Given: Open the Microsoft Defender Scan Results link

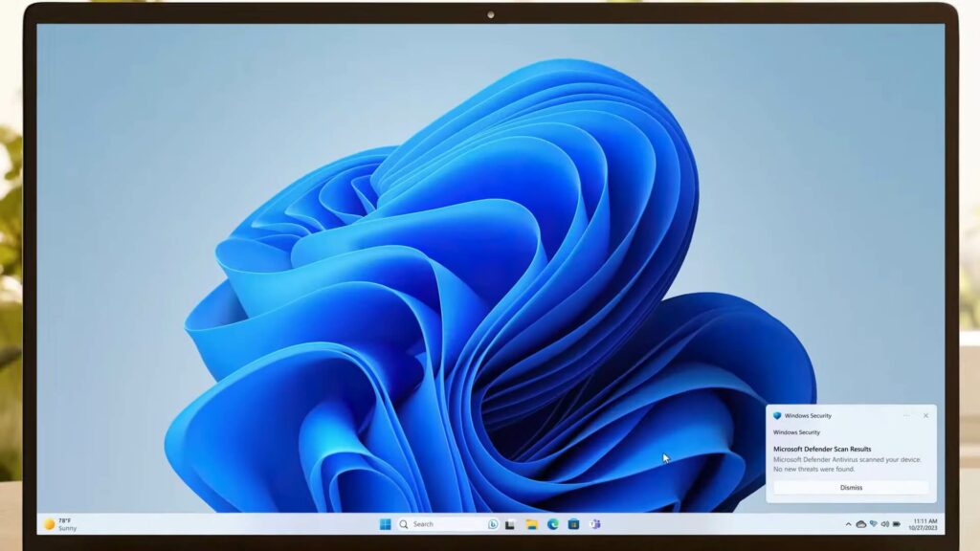Looking at the screenshot, I should pos(823,449).
